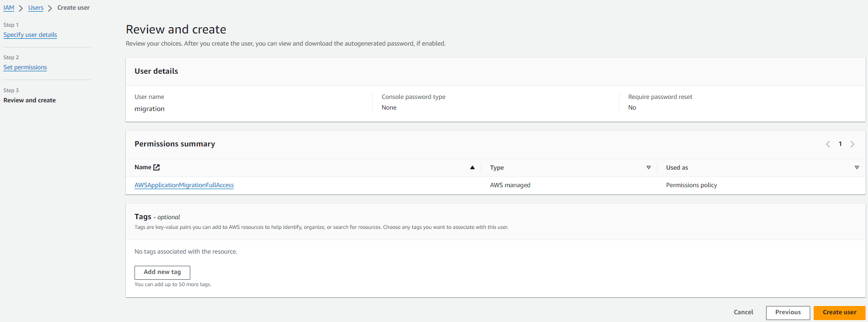Go to next permissions page arrow
Image resolution: width=868 pixels, height=322 pixels.
pos(852,144)
